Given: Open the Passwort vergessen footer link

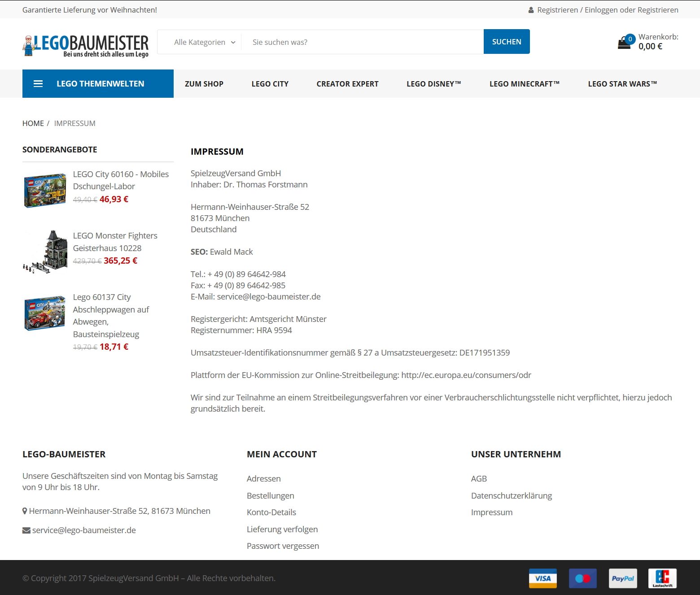Looking at the screenshot, I should coord(283,546).
